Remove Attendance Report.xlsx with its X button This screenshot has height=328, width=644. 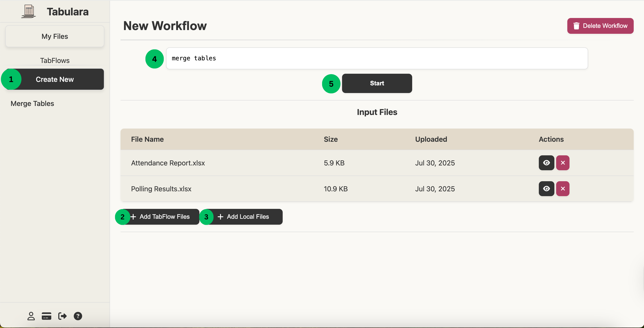point(563,163)
